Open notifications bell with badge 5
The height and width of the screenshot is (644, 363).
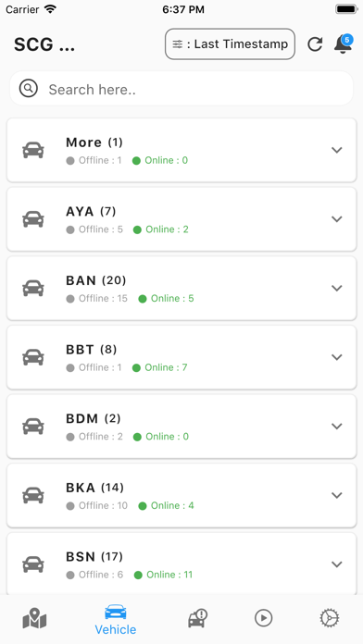pyautogui.click(x=343, y=43)
